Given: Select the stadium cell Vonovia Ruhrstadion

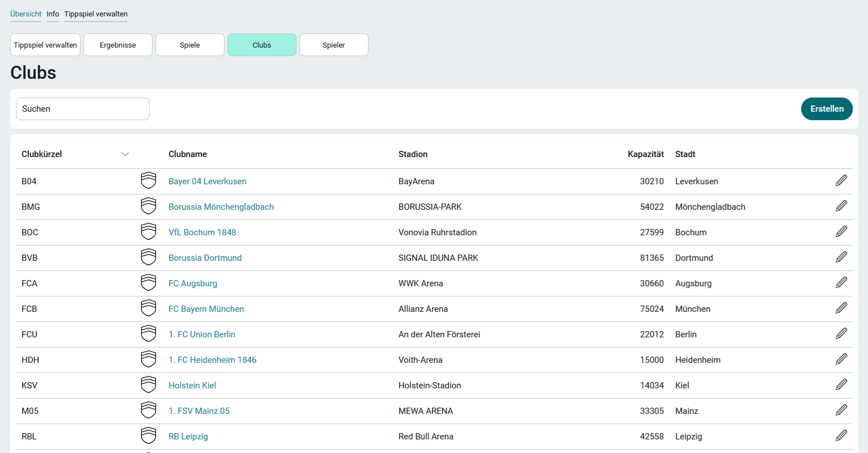Looking at the screenshot, I should (438, 232).
